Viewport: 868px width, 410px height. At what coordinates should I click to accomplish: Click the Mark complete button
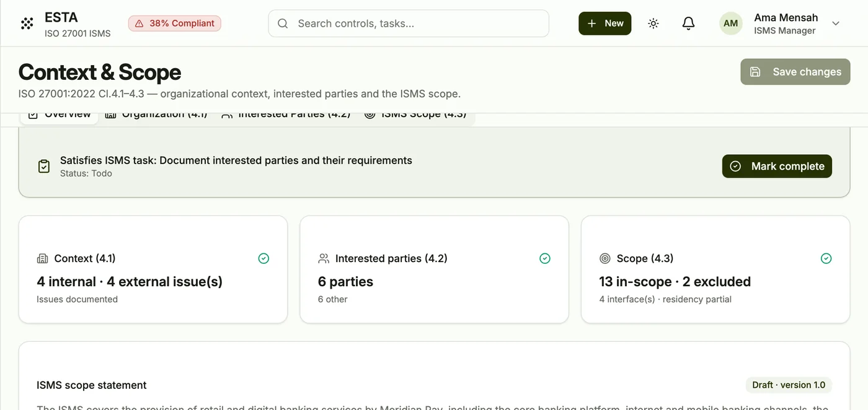[x=777, y=166]
